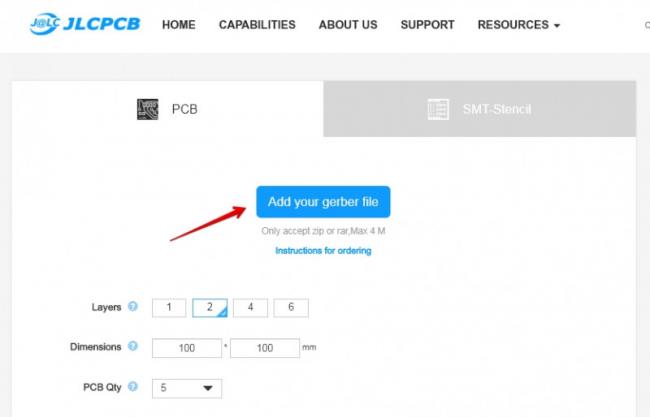
Task: Click the help icon beside Dimensions
Action: click(x=133, y=346)
